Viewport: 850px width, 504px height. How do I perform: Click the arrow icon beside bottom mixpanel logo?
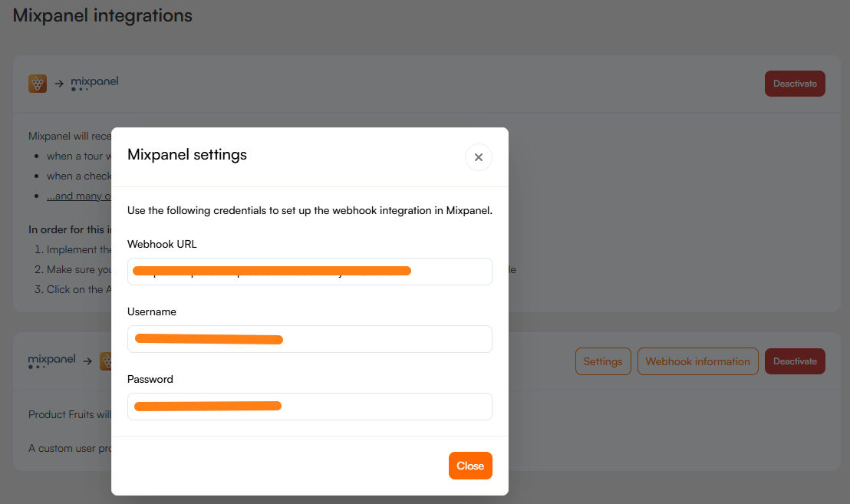[x=87, y=361]
